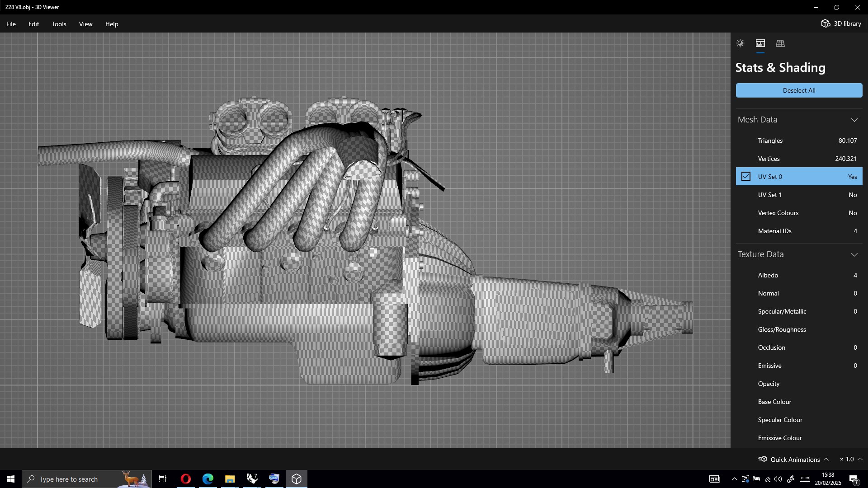Open Opera browser from taskbar

[x=185, y=479]
